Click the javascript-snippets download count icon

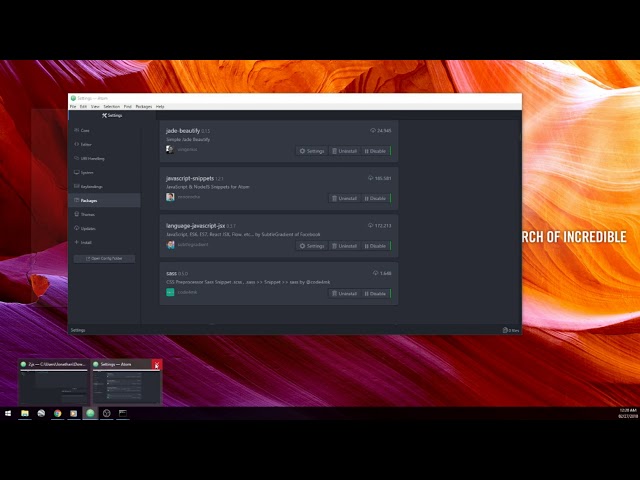pyautogui.click(x=370, y=178)
